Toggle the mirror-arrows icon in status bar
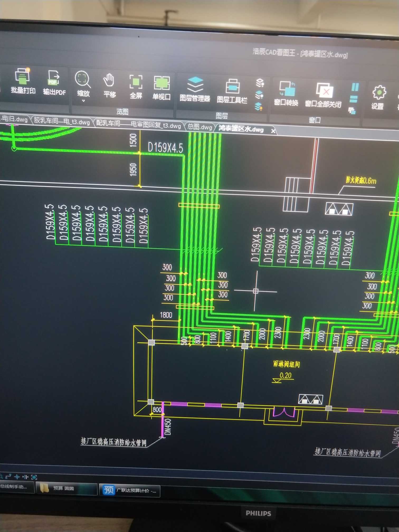Image resolution: width=399 pixels, height=532 pixels. click(25, 477)
